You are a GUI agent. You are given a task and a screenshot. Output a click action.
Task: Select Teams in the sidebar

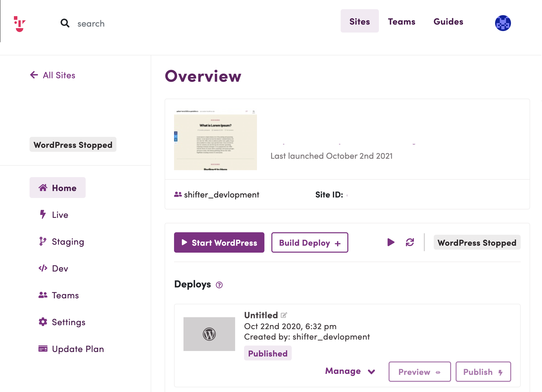[x=59, y=295]
